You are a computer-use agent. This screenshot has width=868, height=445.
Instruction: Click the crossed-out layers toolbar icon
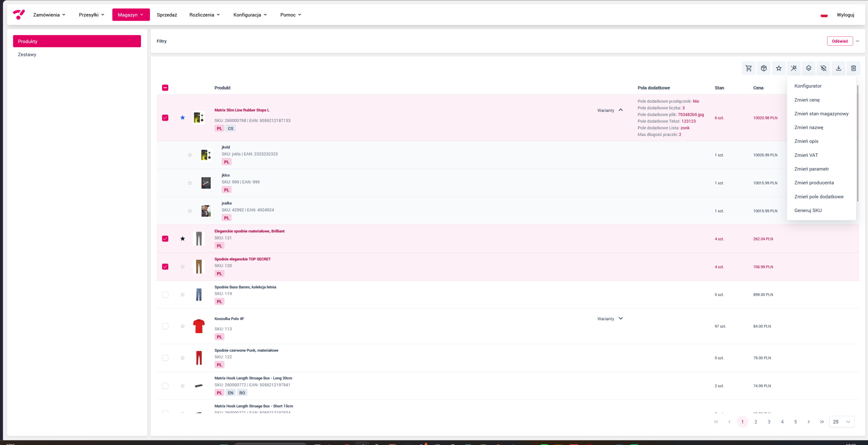[824, 68]
